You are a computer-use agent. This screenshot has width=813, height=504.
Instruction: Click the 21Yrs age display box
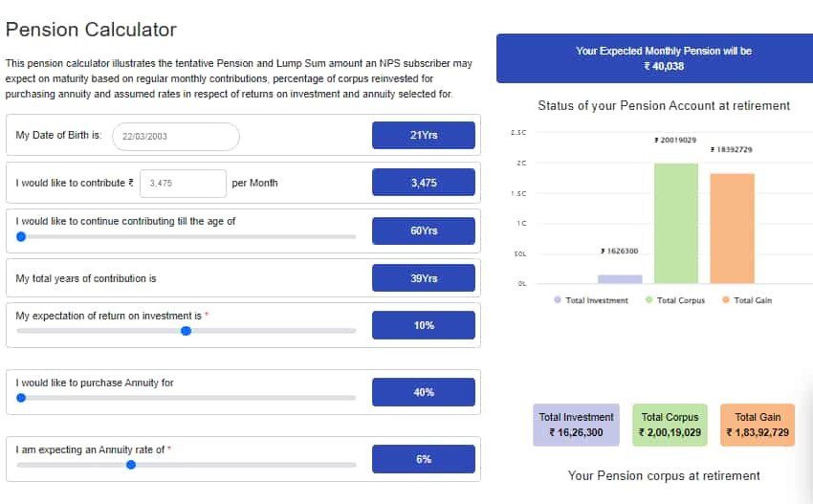tap(423, 136)
